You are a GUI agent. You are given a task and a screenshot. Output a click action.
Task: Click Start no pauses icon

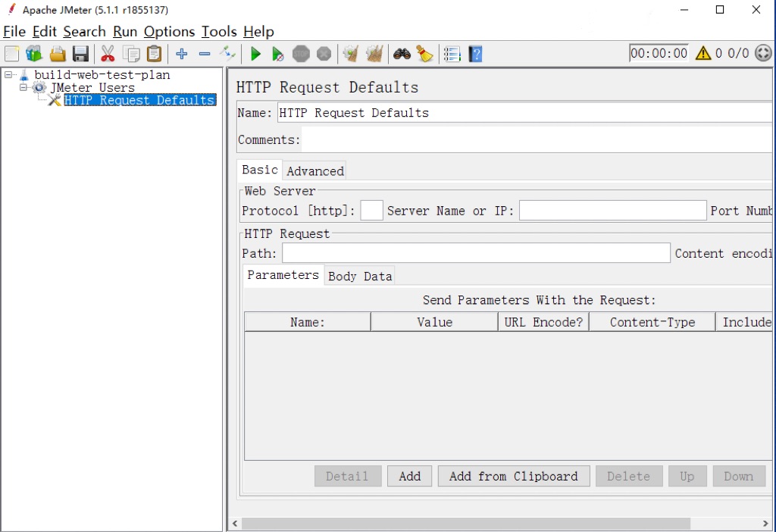pyautogui.click(x=278, y=54)
